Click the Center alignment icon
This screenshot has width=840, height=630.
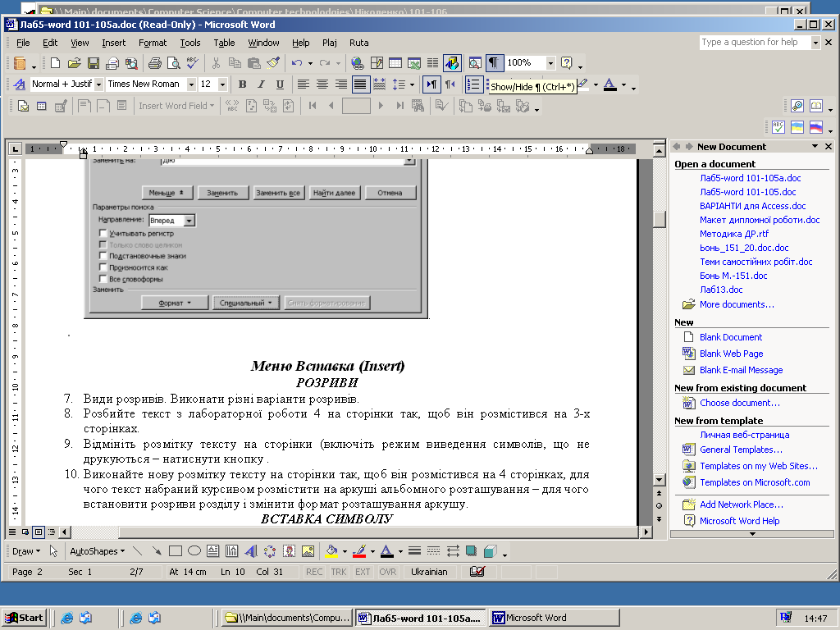pyautogui.click(x=322, y=84)
